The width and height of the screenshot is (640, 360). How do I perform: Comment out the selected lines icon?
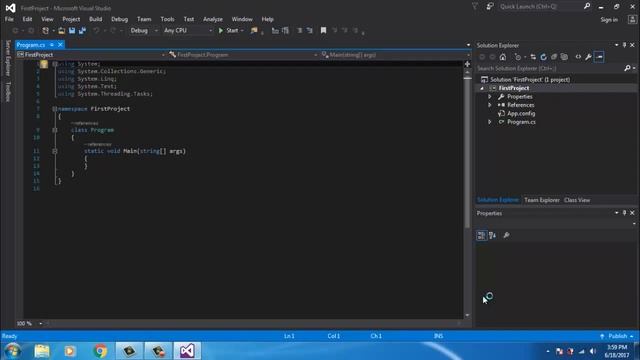(300, 31)
